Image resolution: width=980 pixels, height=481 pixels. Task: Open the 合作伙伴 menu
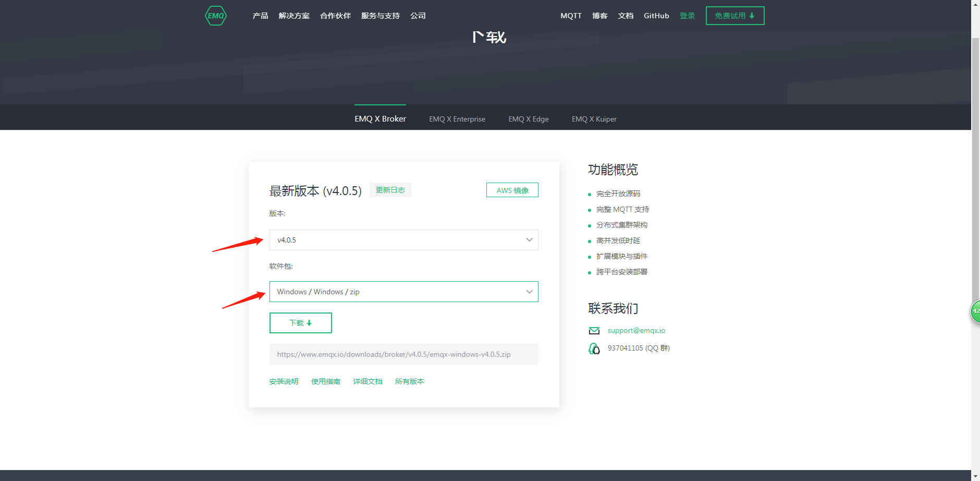coord(335,16)
